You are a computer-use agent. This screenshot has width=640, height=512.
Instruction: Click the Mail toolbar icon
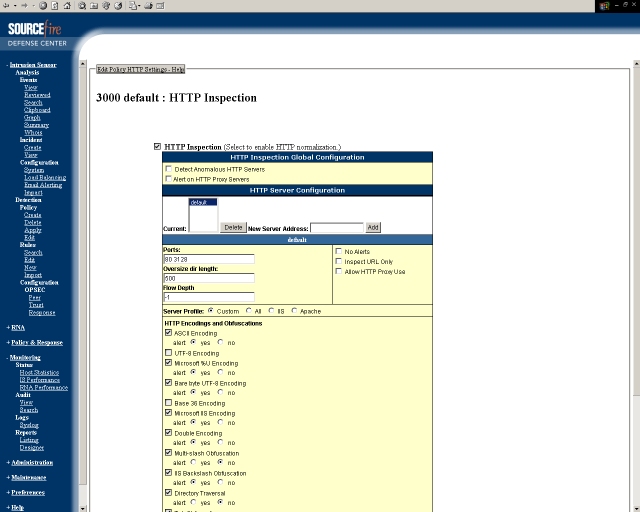point(134,6)
